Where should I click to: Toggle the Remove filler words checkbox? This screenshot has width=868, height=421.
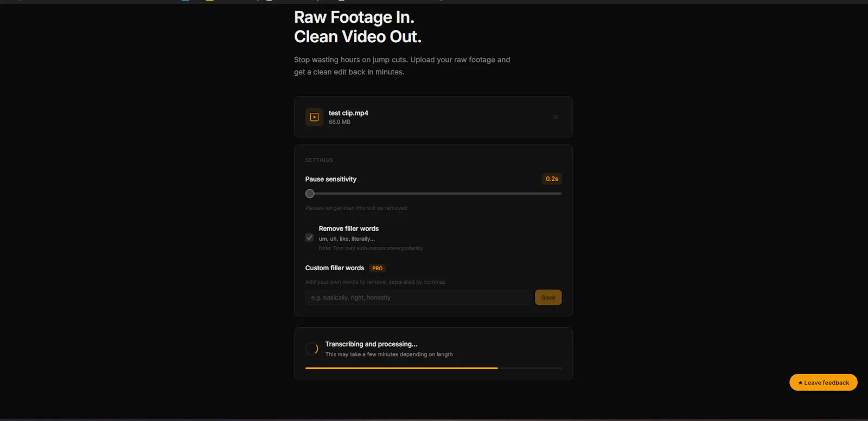pyautogui.click(x=309, y=238)
